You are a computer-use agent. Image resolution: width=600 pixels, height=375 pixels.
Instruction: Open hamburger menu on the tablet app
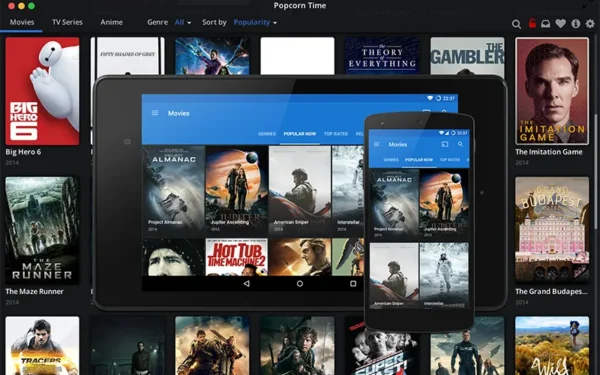pyautogui.click(x=155, y=113)
